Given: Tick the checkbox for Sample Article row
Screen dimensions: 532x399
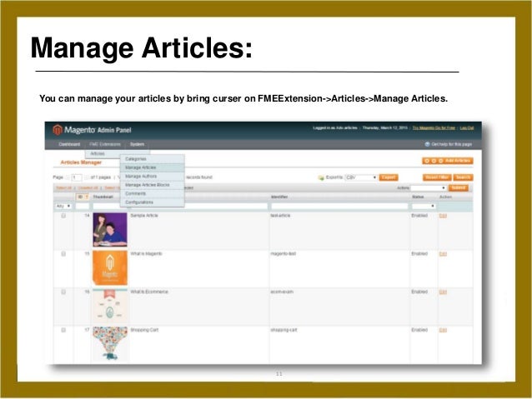Looking at the screenshot, I should click(x=63, y=216).
